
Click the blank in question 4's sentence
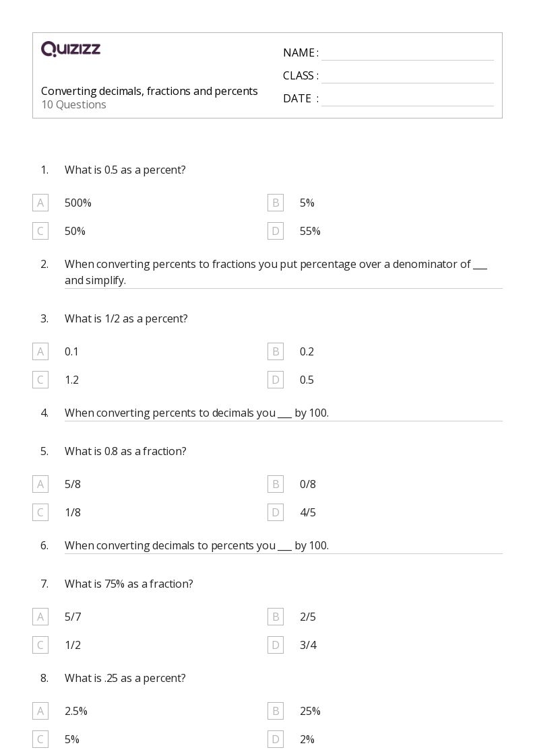pyautogui.click(x=284, y=414)
